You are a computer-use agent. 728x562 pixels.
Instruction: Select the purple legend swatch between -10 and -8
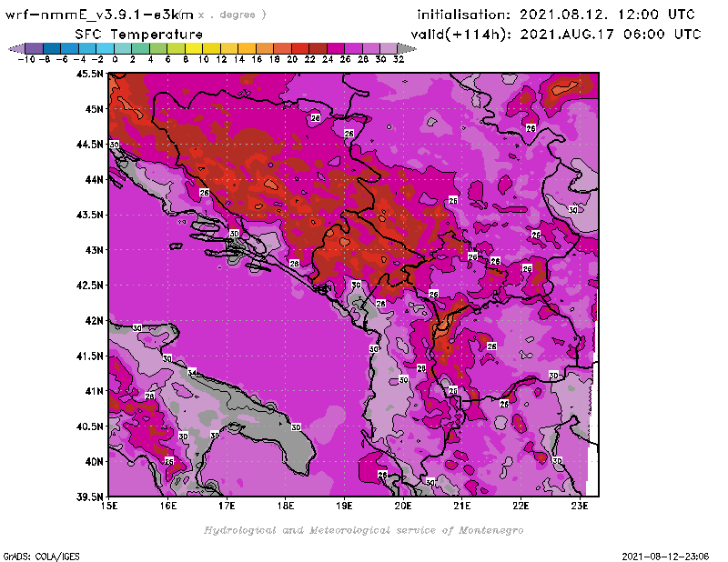click(34, 48)
